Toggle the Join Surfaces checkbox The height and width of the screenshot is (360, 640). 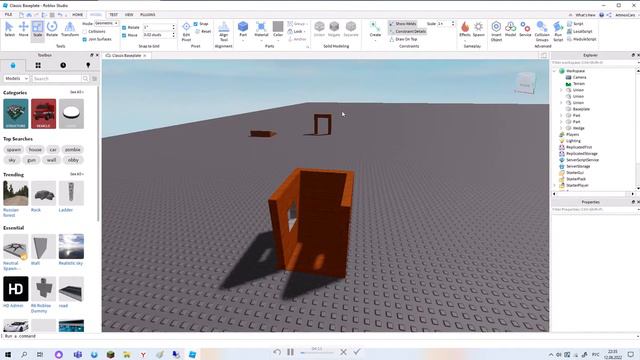pyautogui.click(x=84, y=39)
